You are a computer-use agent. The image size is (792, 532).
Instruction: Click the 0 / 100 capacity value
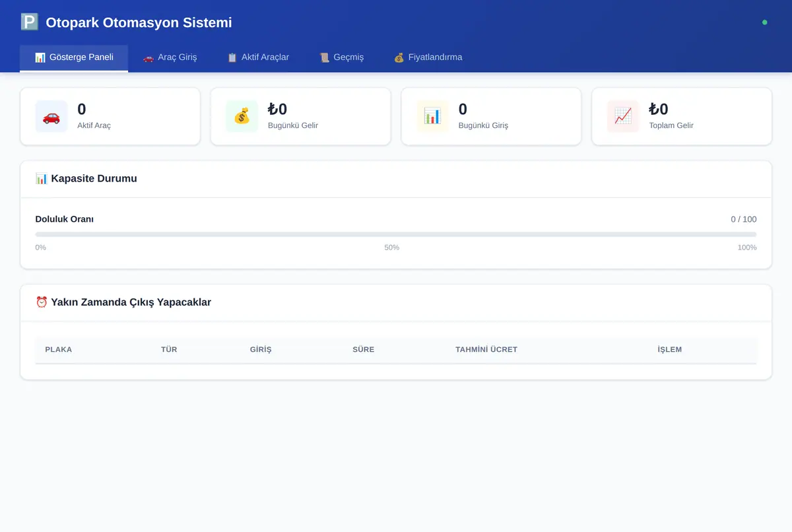click(x=744, y=219)
